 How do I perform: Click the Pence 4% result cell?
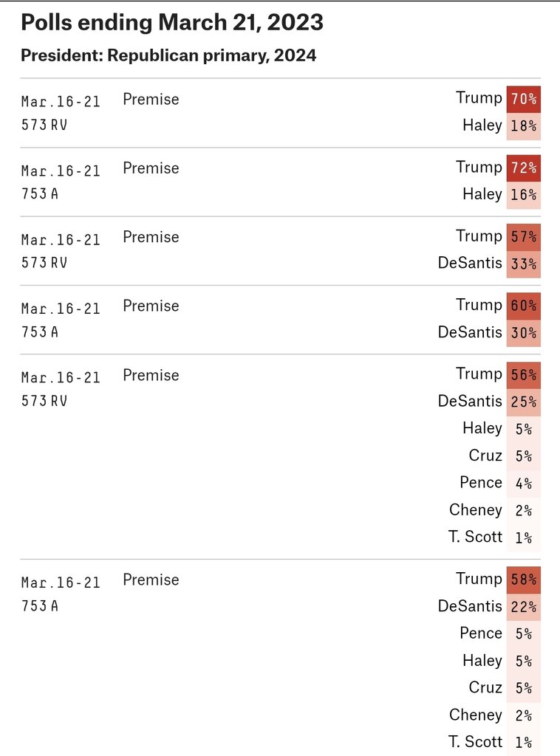523,484
